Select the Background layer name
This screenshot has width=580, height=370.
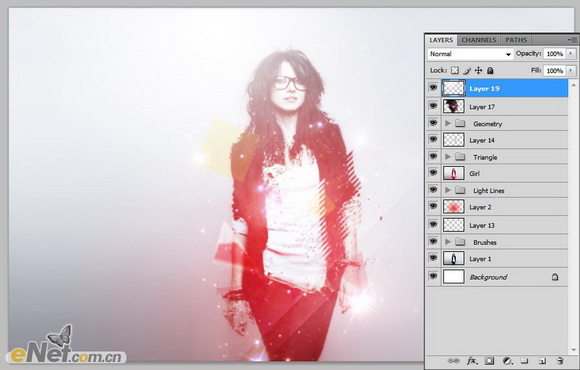click(x=488, y=277)
